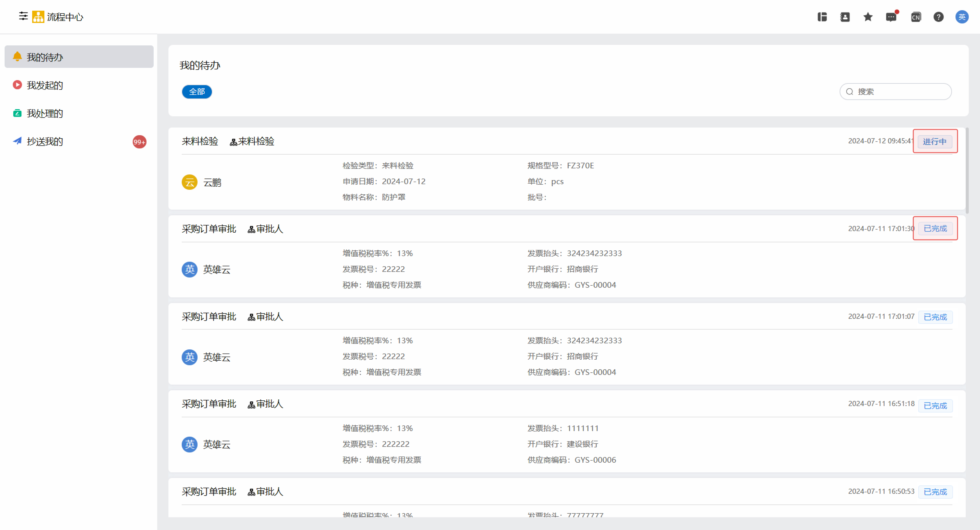Open 采购订单审批 title dated 17:01:30

pos(209,229)
